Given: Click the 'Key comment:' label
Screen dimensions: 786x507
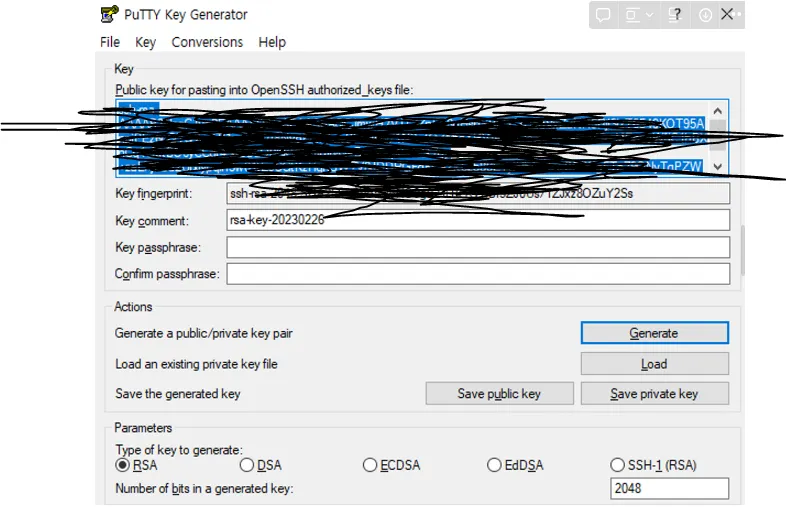Looking at the screenshot, I should pyautogui.click(x=152, y=221).
